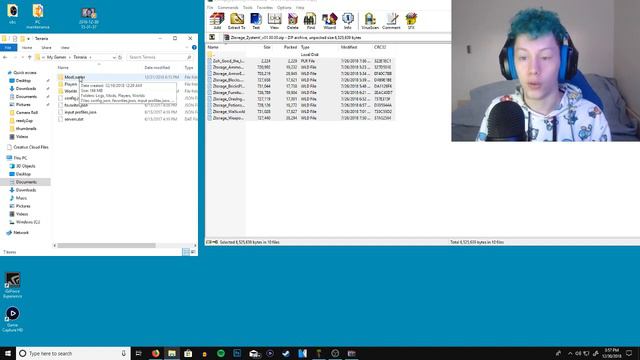Launch the Wizard from WinRAR toolbar

click(x=329, y=20)
